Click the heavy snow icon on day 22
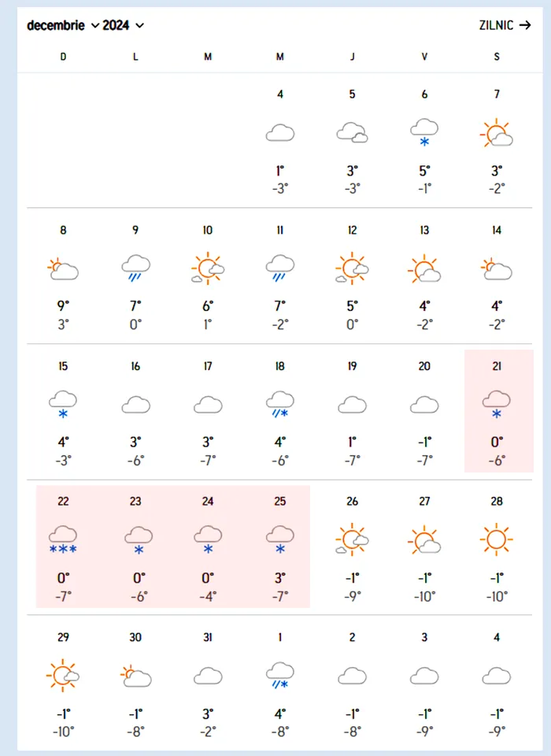 coord(63,539)
